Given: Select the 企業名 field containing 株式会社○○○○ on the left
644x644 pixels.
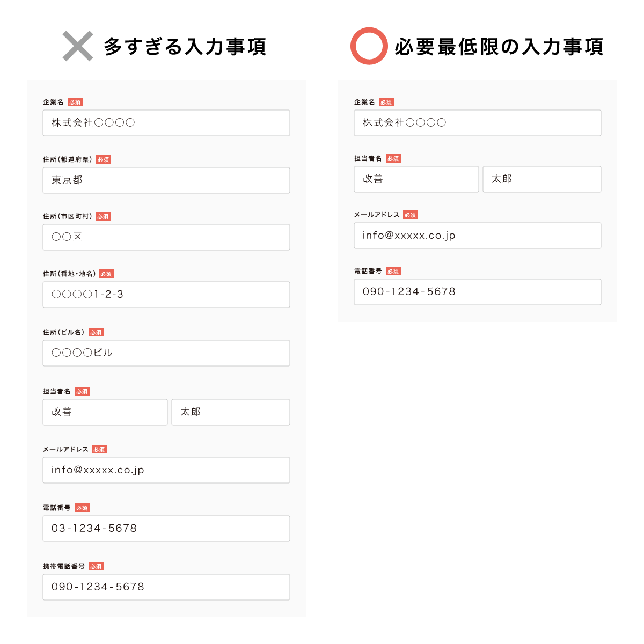Looking at the screenshot, I should (x=166, y=122).
